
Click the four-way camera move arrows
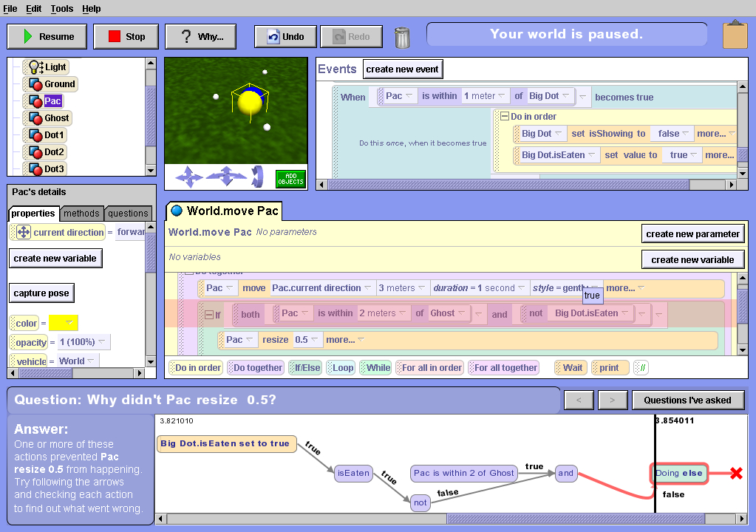pyautogui.click(x=188, y=177)
